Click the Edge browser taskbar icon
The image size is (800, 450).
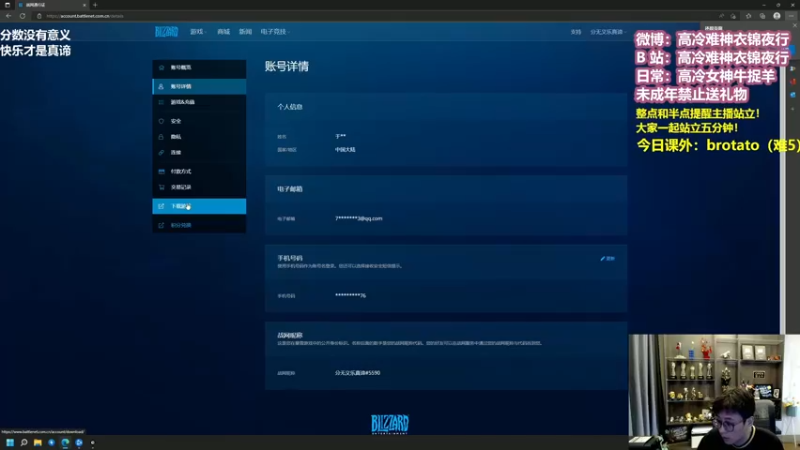pos(65,442)
